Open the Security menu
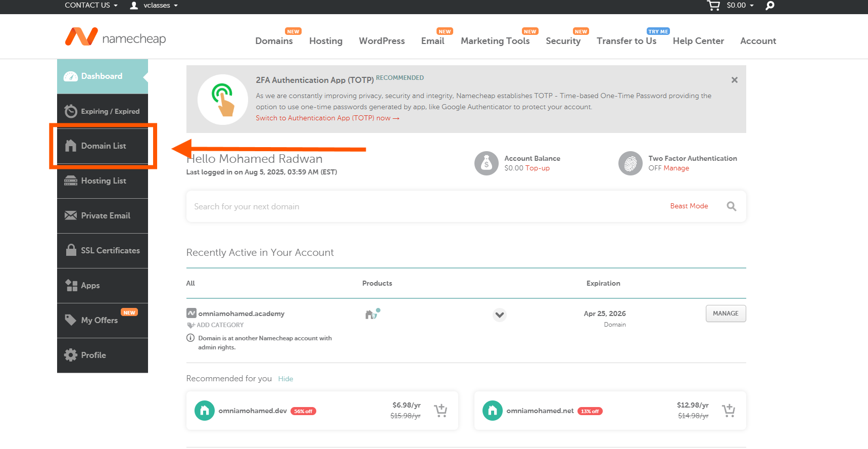 (x=563, y=41)
